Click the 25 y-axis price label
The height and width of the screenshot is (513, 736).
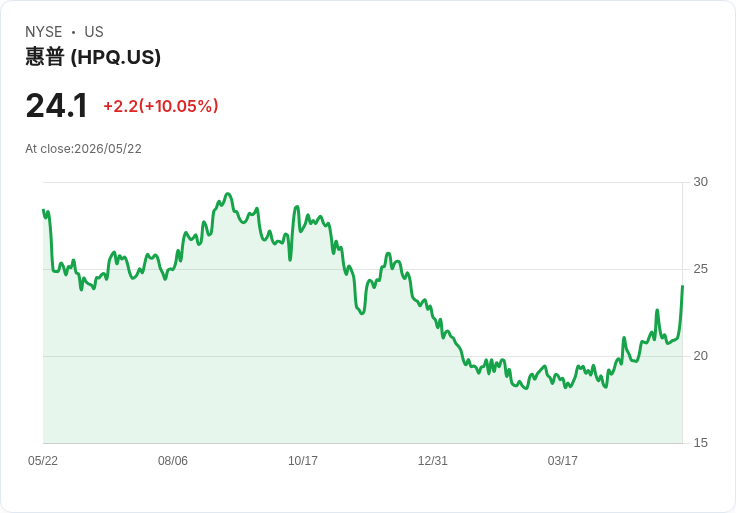coord(700,269)
